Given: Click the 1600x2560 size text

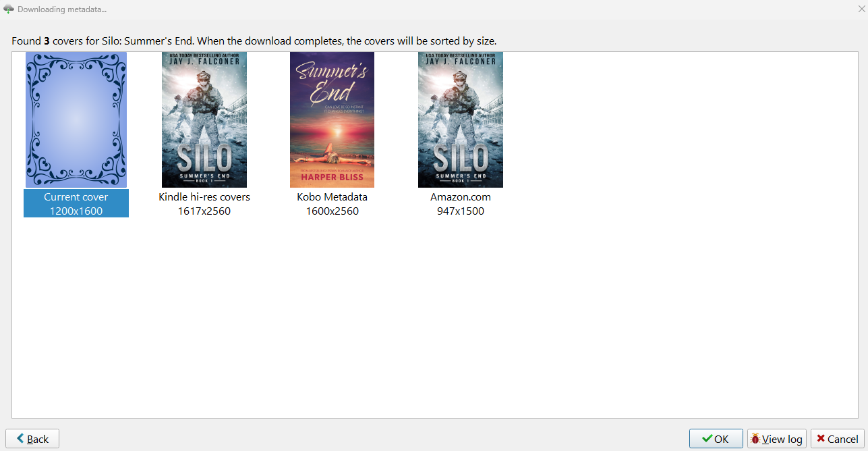Looking at the screenshot, I should [x=332, y=211].
